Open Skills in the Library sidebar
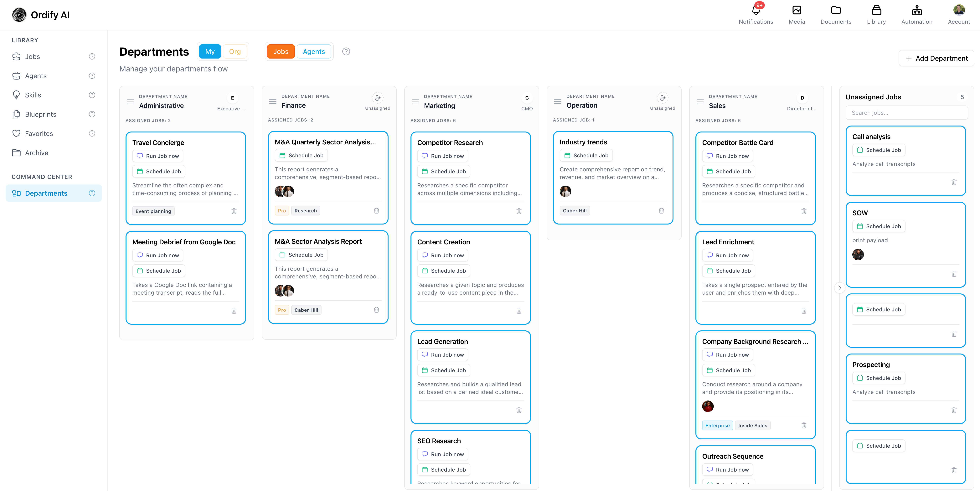The image size is (980, 491). point(54,95)
